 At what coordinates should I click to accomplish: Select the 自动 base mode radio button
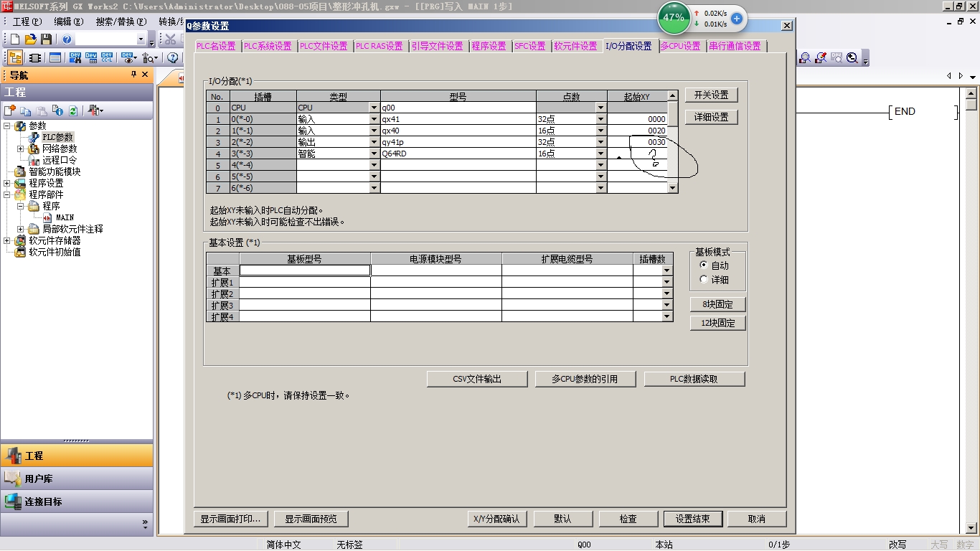(x=703, y=265)
